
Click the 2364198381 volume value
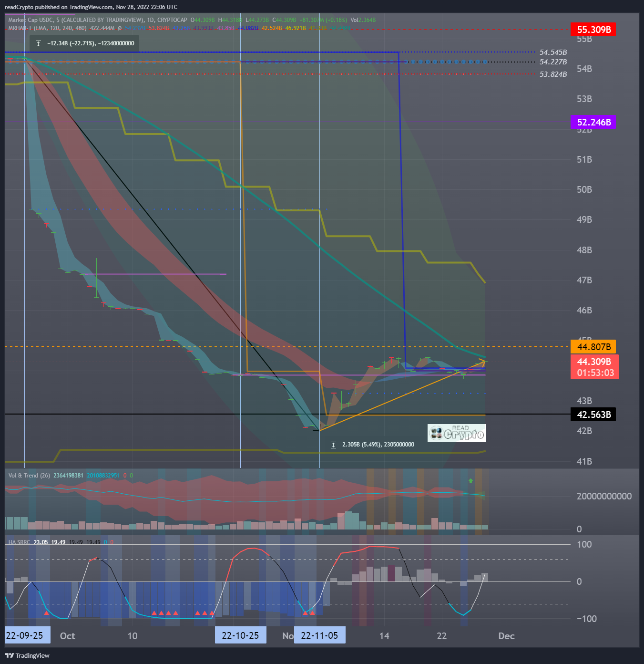[x=68, y=476]
